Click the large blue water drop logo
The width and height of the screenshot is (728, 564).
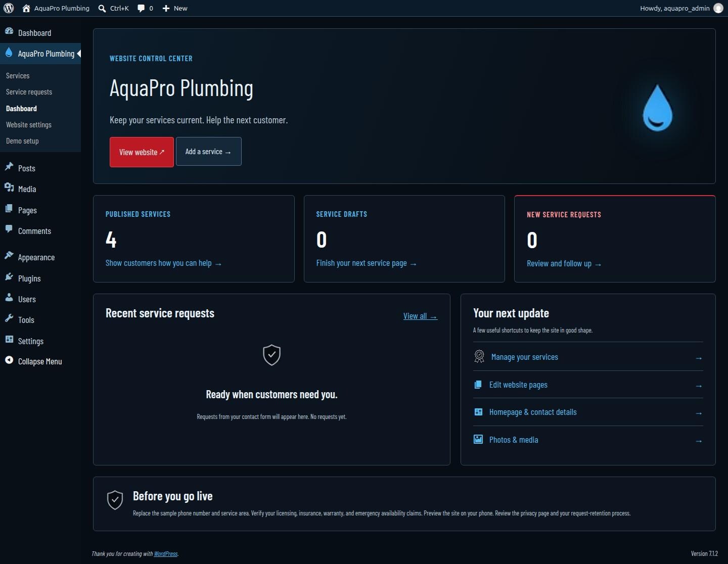[x=657, y=108]
